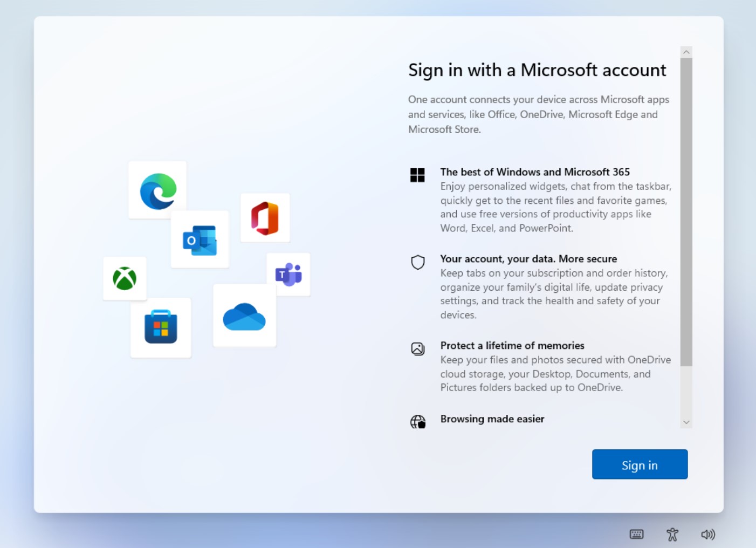Click the heading Sign in with a Microsoft account
Image resolution: width=756 pixels, height=548 pixels.
click(x=537, y=70)
